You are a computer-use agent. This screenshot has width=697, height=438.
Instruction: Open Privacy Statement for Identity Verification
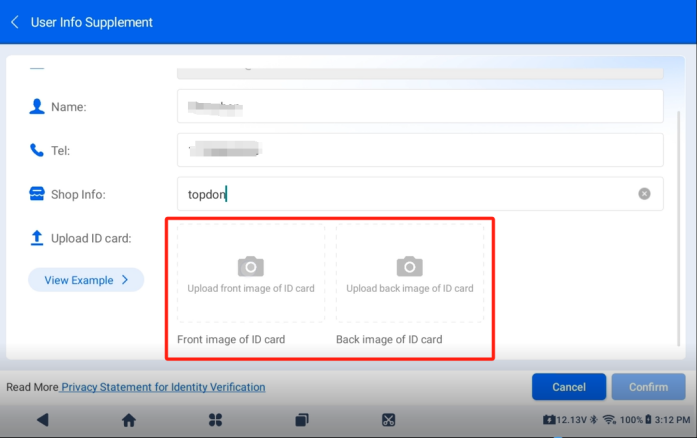163,387
